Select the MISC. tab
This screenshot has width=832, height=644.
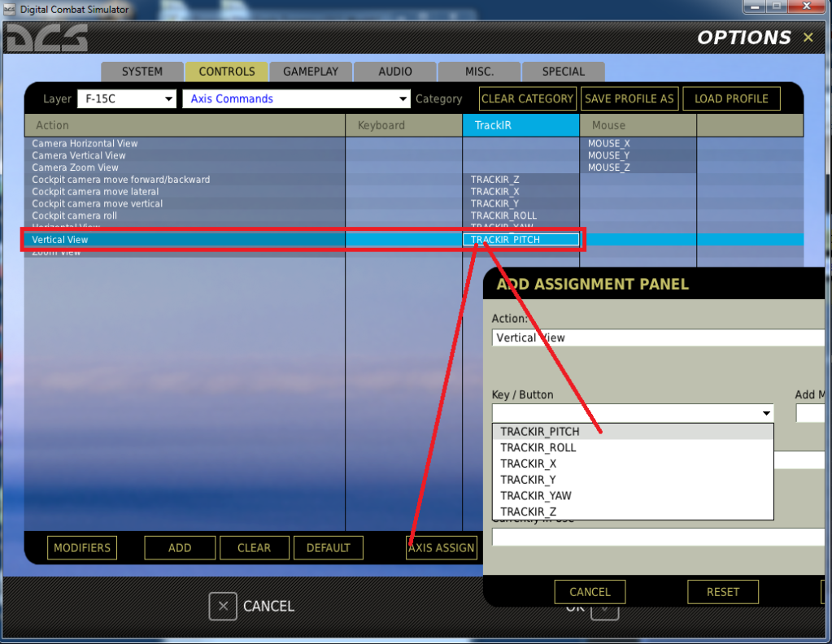[x=479, y=72]
